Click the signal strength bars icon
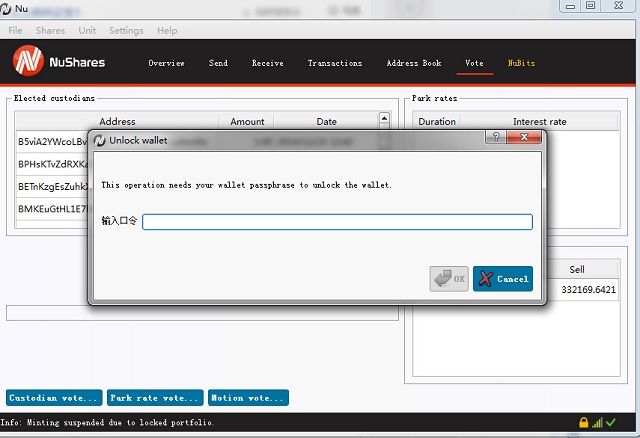 point(597,423)
